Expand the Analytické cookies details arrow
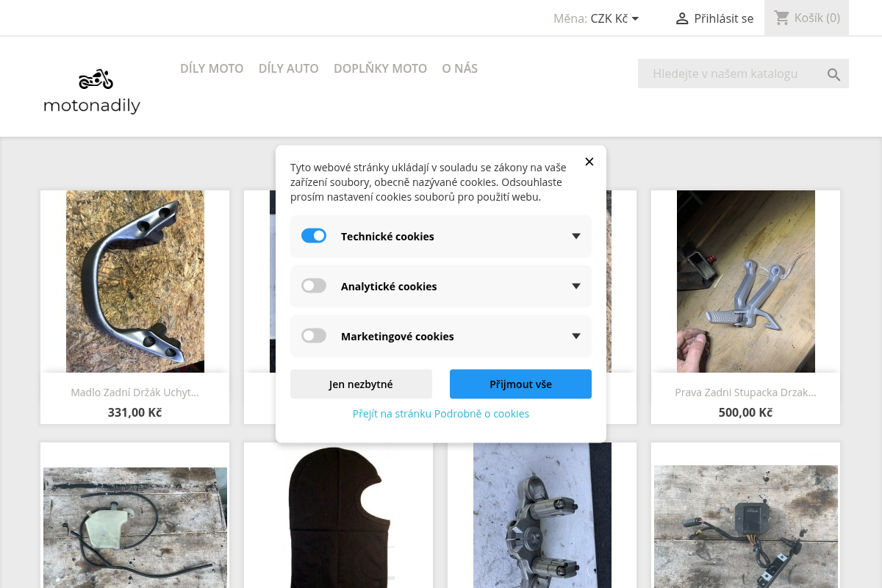882x588 pixels. point(576,286)
